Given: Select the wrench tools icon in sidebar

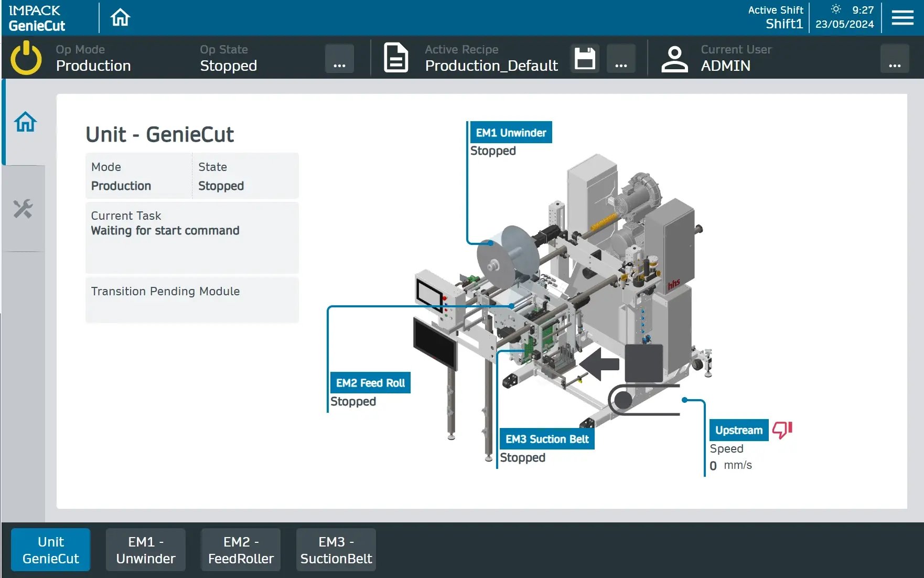Looking at the screenshot, I should 24,209.
